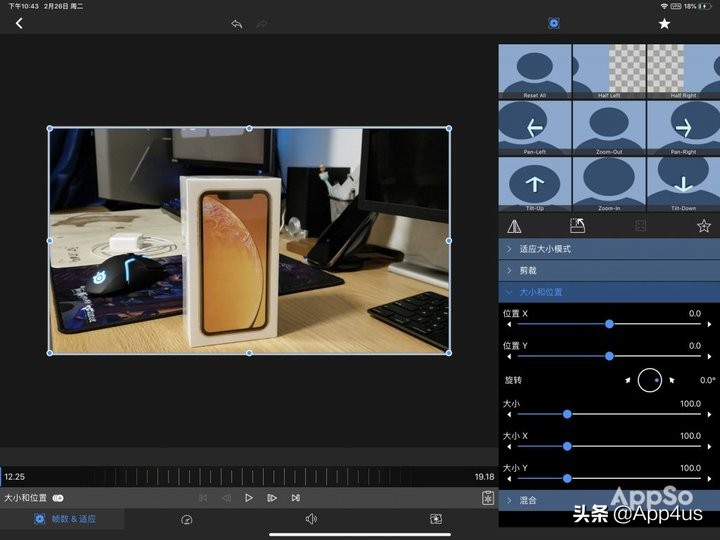Decrease 大小 X with left arrow
The height and width of the screenshot is (540, 720).
[x=509, y=446]
